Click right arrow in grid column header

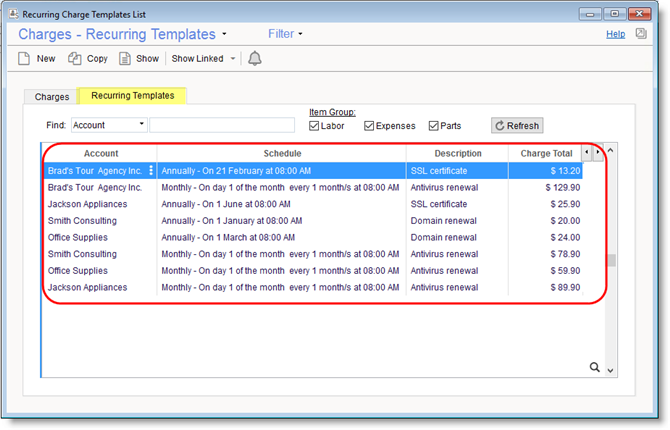(598, 153)
